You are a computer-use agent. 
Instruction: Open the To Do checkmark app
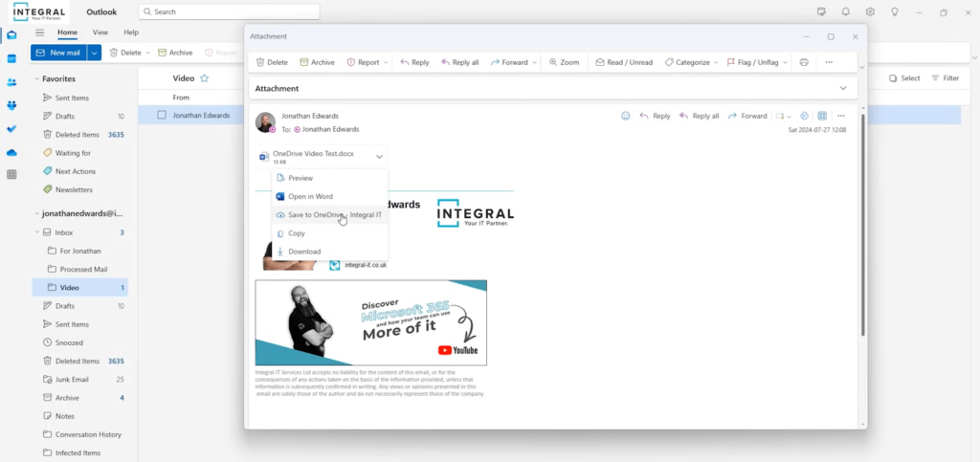(x=11, y=129)
